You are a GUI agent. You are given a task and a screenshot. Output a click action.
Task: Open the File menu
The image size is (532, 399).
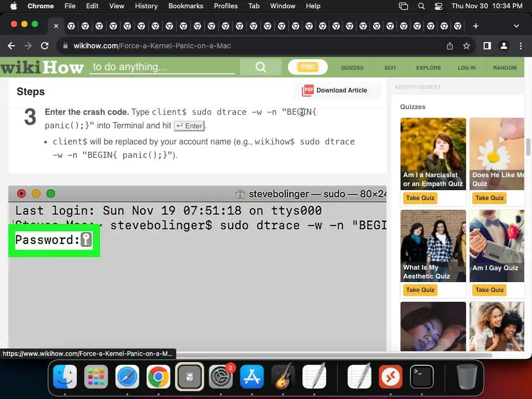70,6
